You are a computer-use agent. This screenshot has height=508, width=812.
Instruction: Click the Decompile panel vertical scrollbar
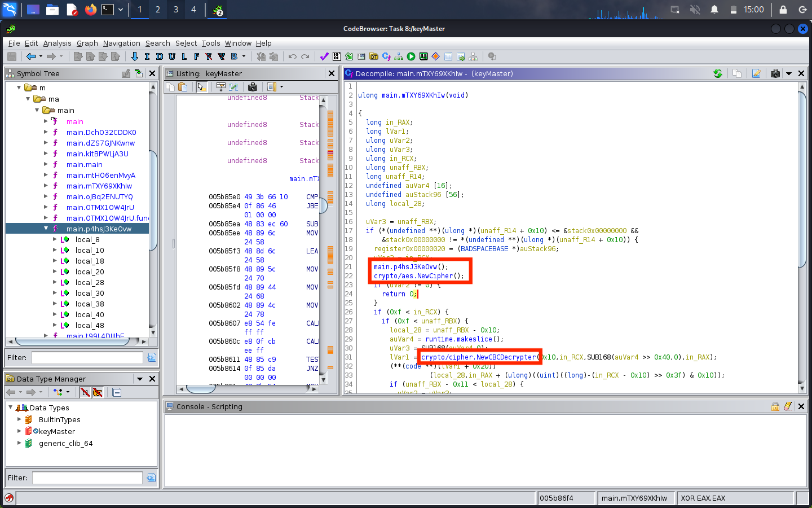click(802, 237)
